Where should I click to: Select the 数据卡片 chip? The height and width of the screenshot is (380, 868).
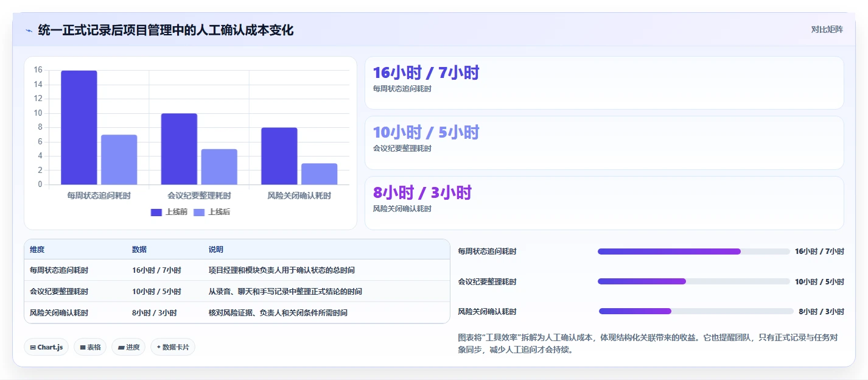point(173,347)
